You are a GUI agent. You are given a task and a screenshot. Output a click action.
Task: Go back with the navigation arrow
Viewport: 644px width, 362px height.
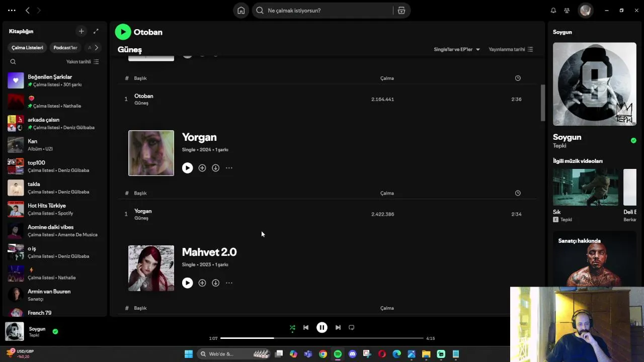click(28, 11)
